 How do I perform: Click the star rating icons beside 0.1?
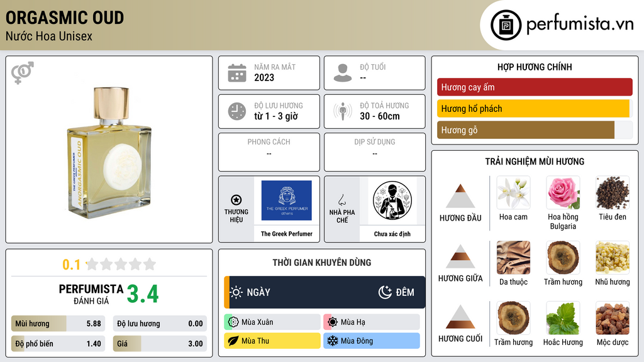121,265
